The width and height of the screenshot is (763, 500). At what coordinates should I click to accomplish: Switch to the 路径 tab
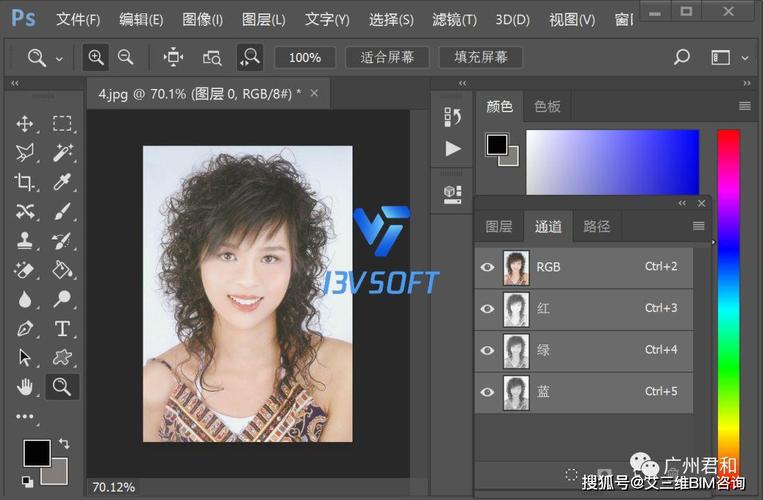coord(597,226)
